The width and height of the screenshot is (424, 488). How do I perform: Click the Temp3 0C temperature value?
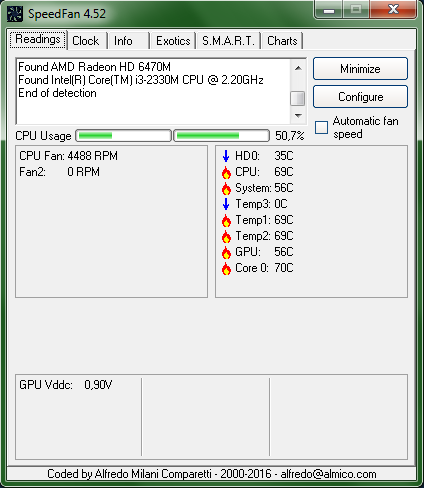click(x=281, y=204)
